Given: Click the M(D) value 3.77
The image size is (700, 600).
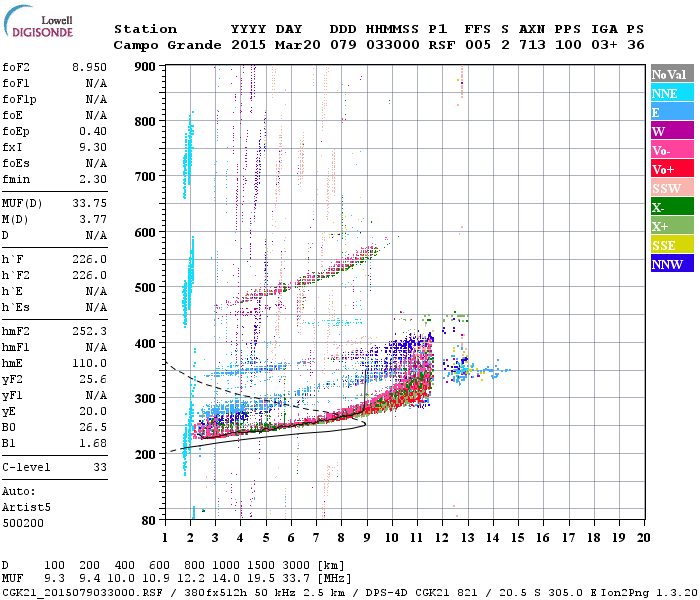Looking at the screenshot, I should coord(93,220).
